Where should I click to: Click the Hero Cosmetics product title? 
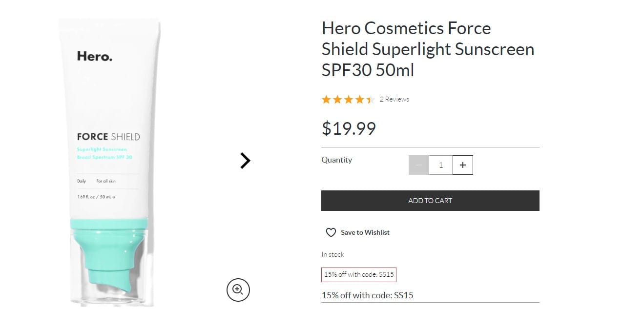pos(427,49)
